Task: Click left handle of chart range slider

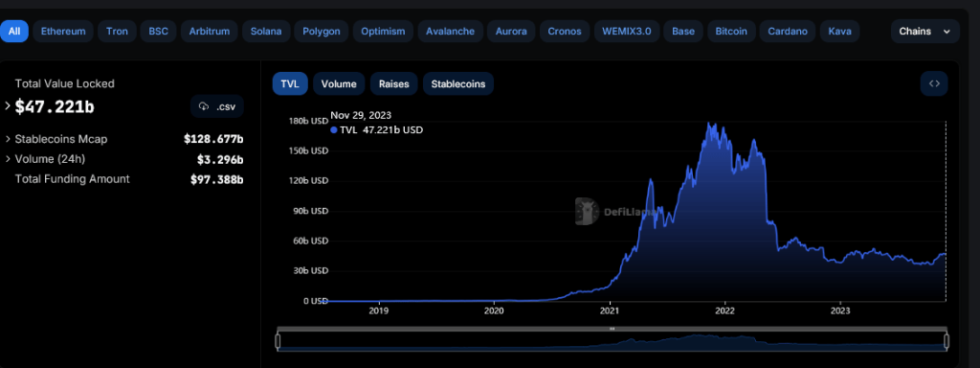Action: [x=278, y=341]
